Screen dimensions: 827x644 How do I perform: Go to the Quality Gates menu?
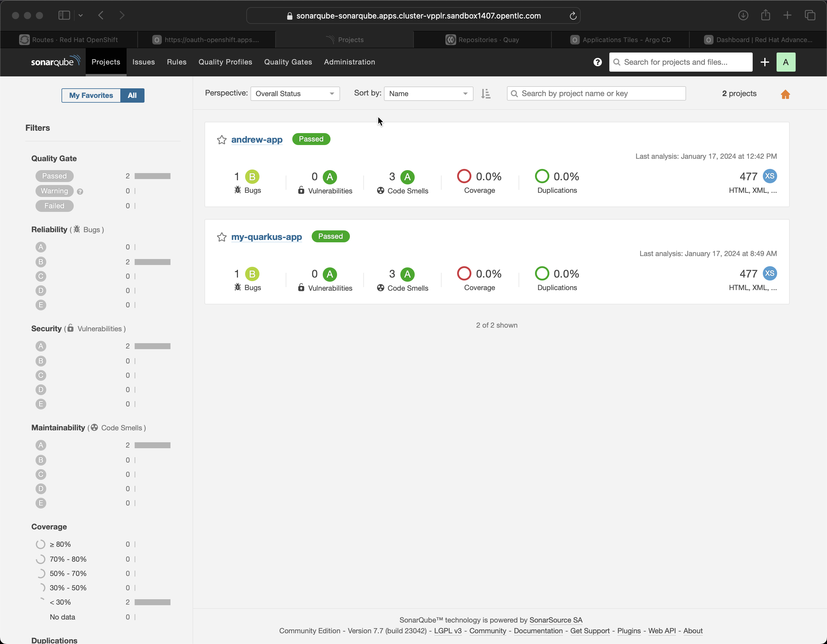click(x=288, y=62)
